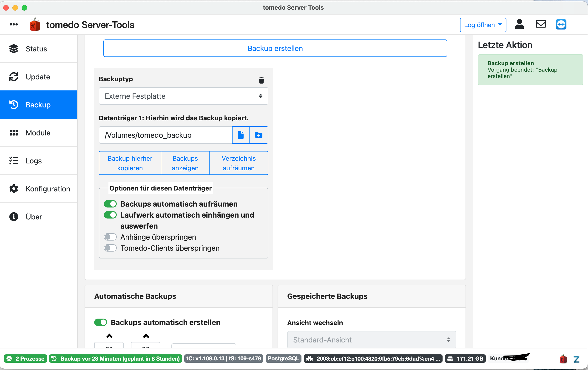Click the 2 Prozesse status badge

click(26, 359)
